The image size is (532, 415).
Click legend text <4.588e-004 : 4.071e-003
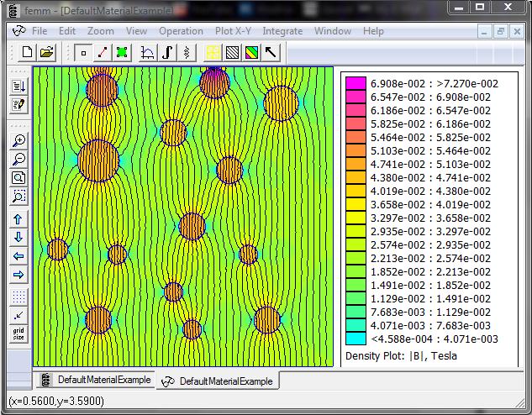point(435,339)
